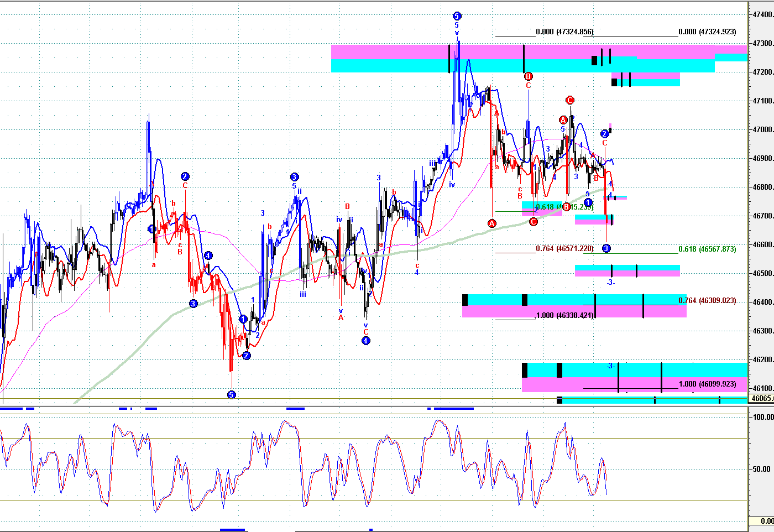Click red circled B marker above the red C label
774x532 pixels.
(528, 76)
